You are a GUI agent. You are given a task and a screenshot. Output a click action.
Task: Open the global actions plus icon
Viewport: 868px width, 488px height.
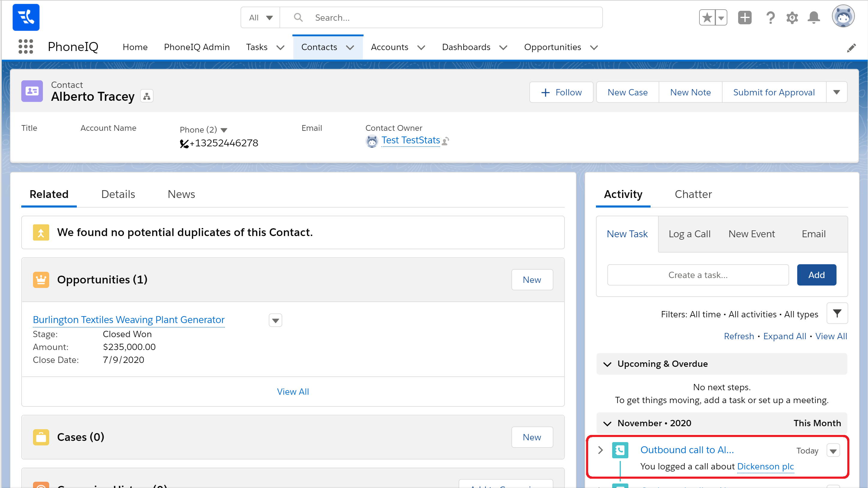(x=745, y=17)
